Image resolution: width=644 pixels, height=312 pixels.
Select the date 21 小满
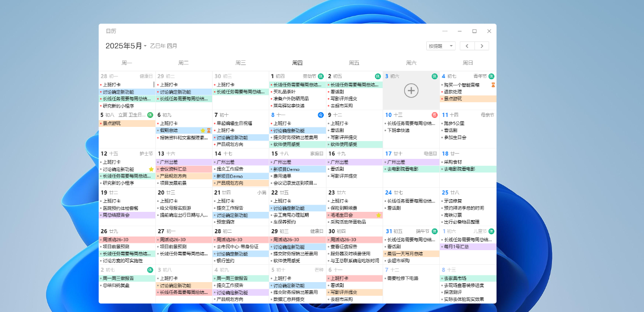tap(241, 192)
